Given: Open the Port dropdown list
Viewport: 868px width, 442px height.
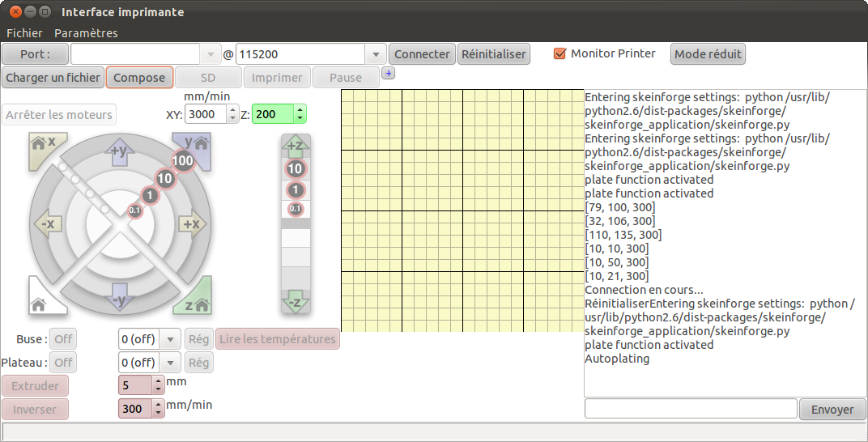Looking at the screenshot, I should click(211, 54).
